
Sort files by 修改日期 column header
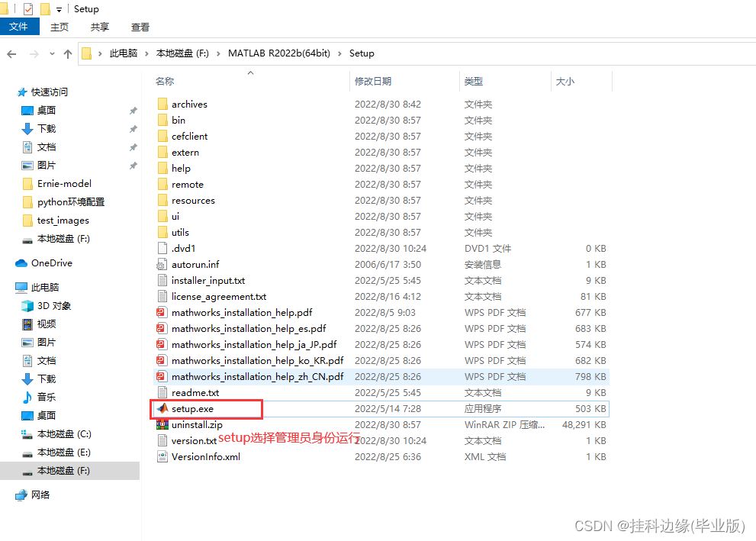pyautogui.click(x=373, y=81)
